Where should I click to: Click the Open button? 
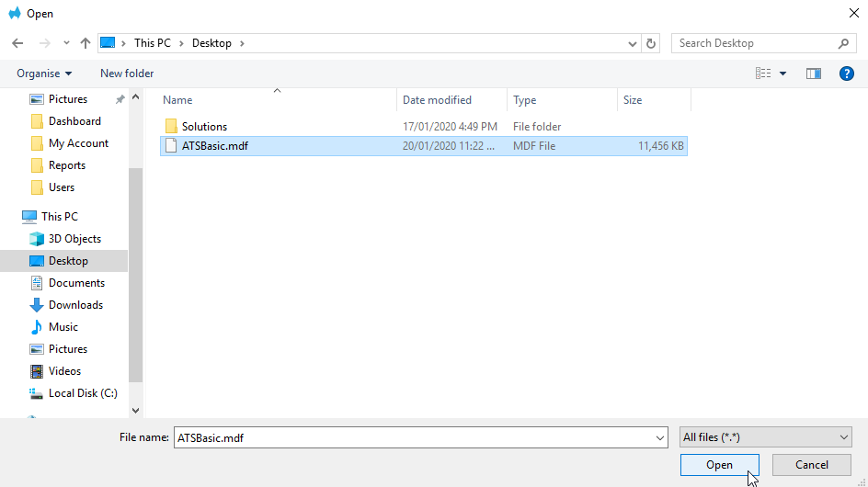click(720, 465)
